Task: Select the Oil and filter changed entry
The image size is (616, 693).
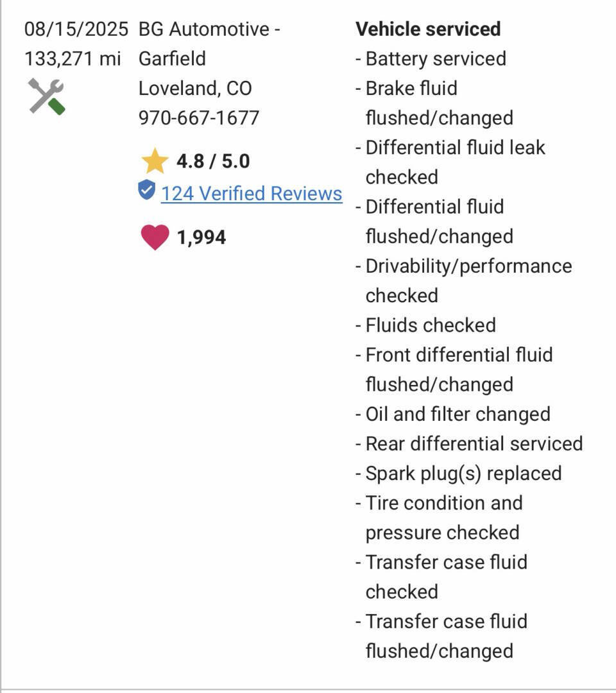Action: point(453,414)
